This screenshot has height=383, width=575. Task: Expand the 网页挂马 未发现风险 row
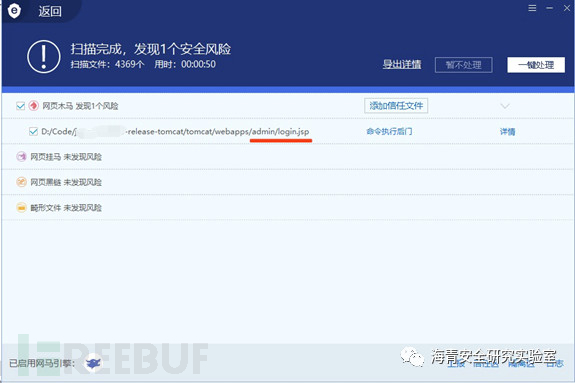288,157
